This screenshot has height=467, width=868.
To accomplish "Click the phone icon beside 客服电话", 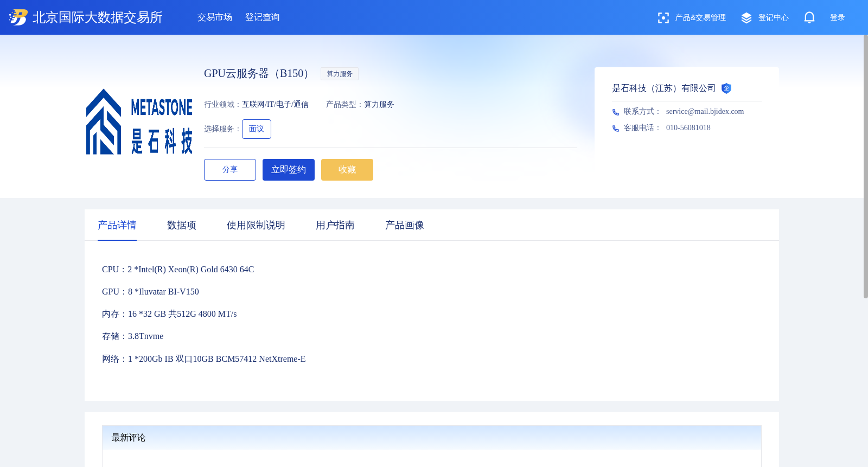I will [616, 129].
